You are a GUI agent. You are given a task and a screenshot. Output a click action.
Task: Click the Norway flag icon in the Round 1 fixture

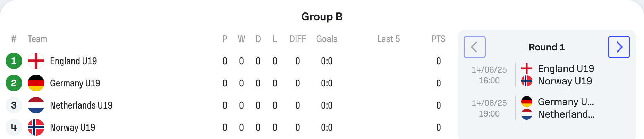click(x=527, y=81)
